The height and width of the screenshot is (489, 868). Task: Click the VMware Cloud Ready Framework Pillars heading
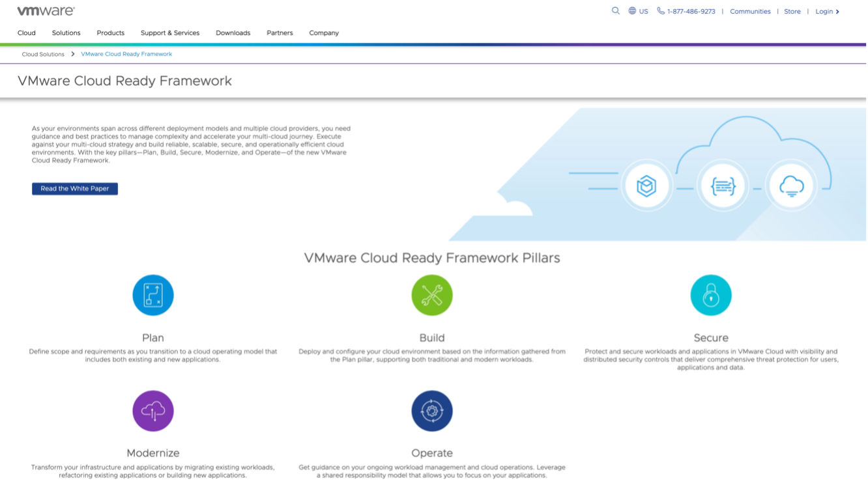click(432, 258)
